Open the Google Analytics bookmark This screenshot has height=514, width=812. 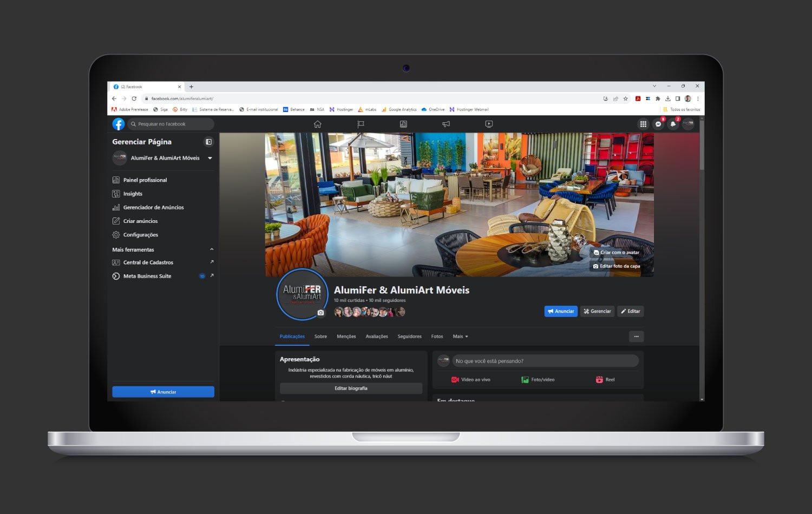pyautogui.click(x=399, y=109)
